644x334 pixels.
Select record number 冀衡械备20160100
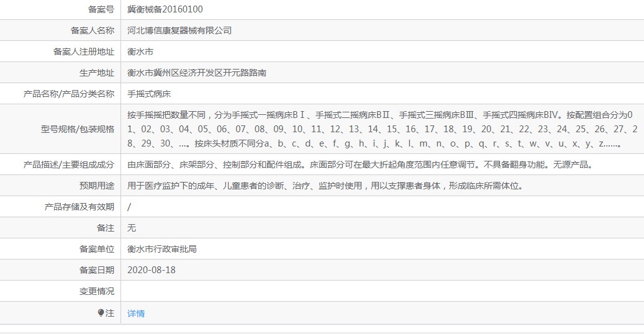(x=165, y=9)
